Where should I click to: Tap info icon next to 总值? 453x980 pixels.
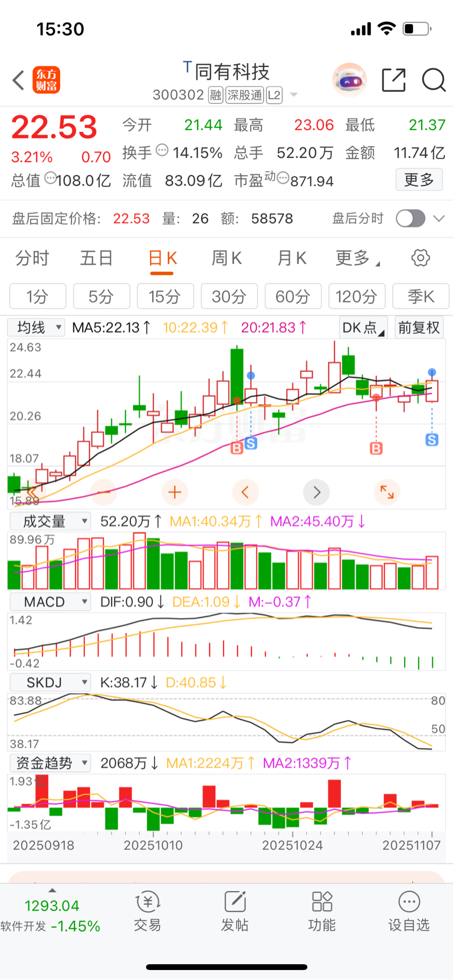point(51,177)
